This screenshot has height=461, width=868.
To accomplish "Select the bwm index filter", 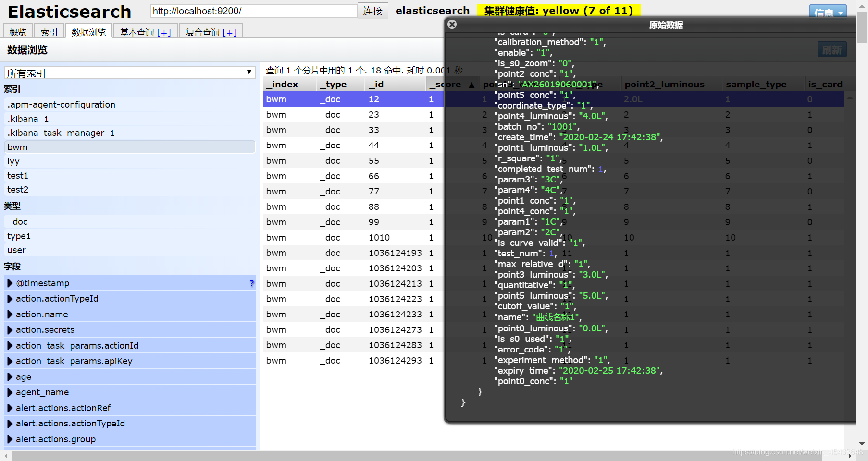I will 130,147.
